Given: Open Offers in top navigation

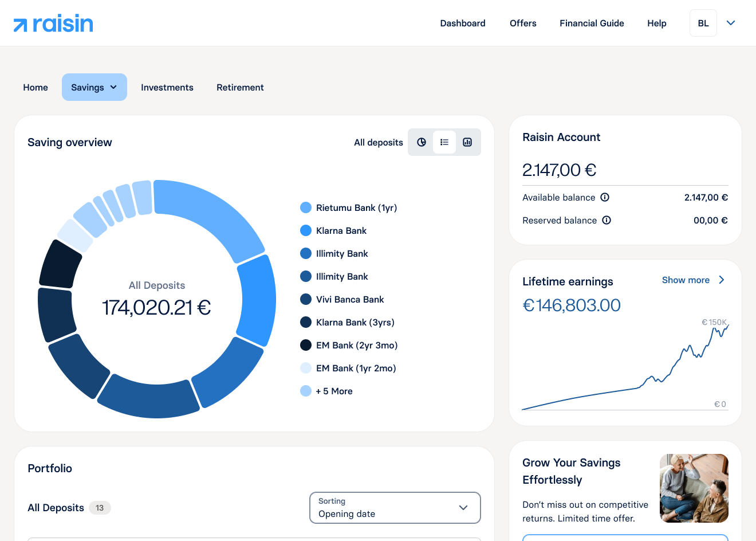Looking at the screenshot, I should tap(523, 23).
